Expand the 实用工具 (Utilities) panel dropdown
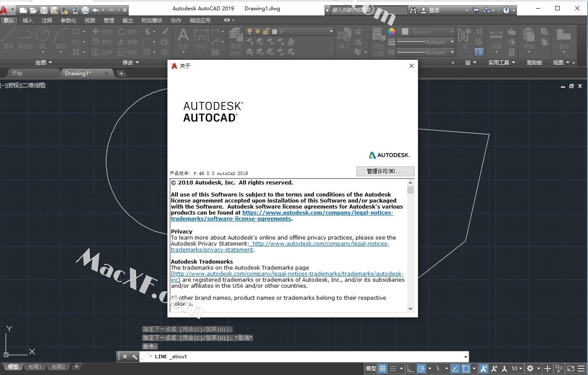 (501, 62)
